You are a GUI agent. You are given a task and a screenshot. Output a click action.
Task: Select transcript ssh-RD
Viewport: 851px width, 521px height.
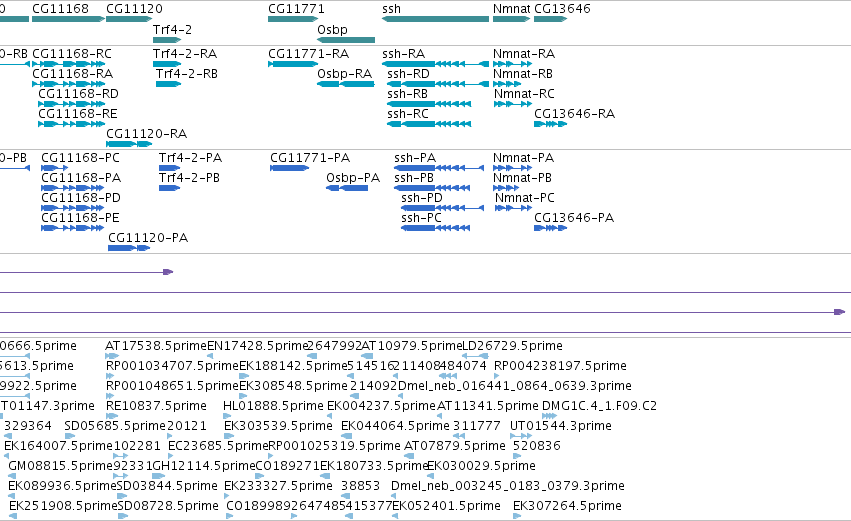(408, 74)
